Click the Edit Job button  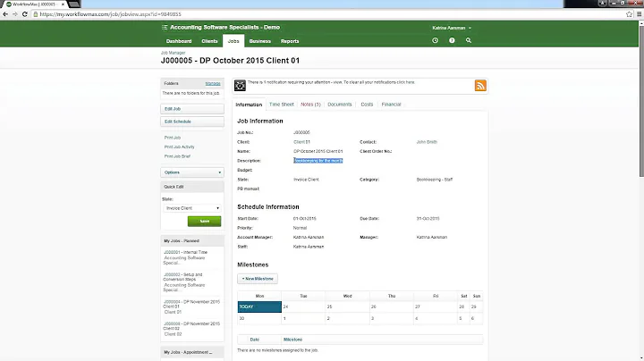(192, 109)
